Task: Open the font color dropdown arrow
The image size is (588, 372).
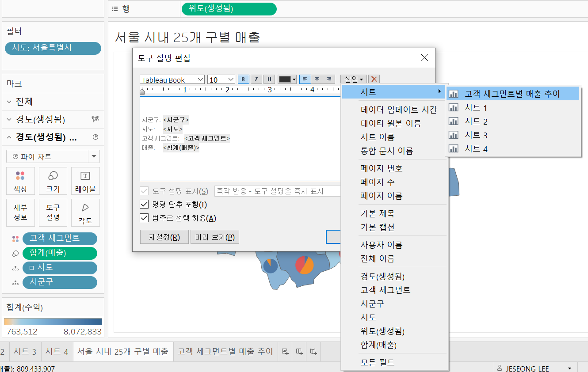Action: pos(294,80)
